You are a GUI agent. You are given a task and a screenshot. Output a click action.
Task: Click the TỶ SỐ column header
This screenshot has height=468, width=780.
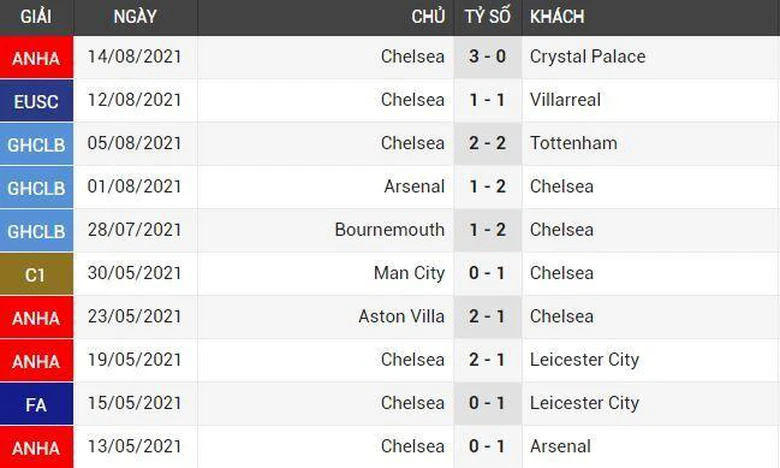tap(488, 17)
